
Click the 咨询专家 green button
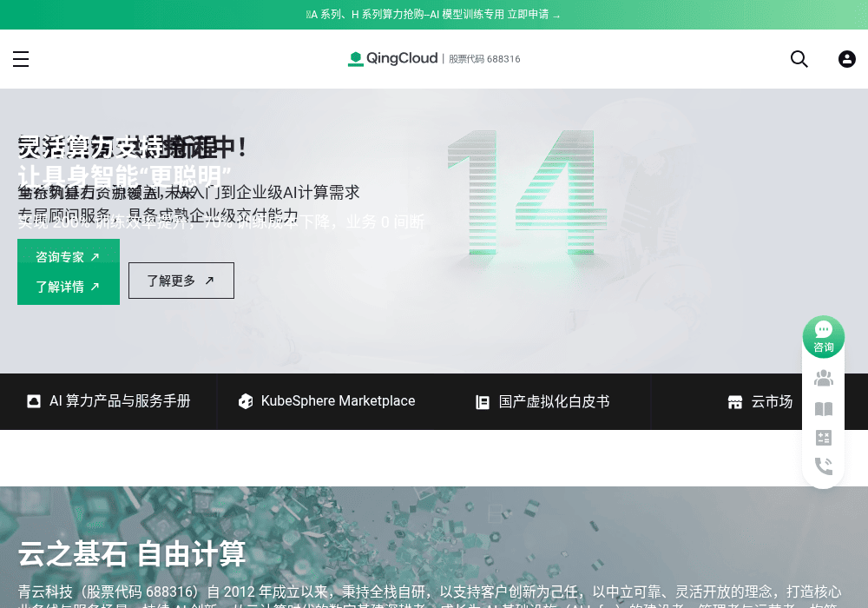pos(68,257)
